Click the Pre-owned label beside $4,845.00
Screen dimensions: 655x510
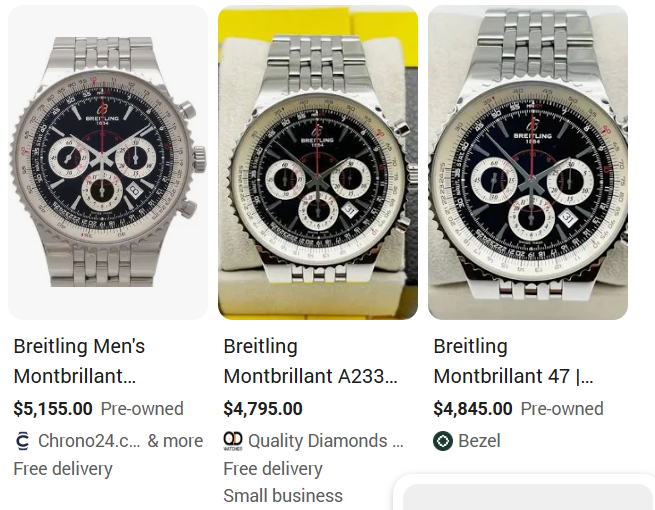pos(562,409)
